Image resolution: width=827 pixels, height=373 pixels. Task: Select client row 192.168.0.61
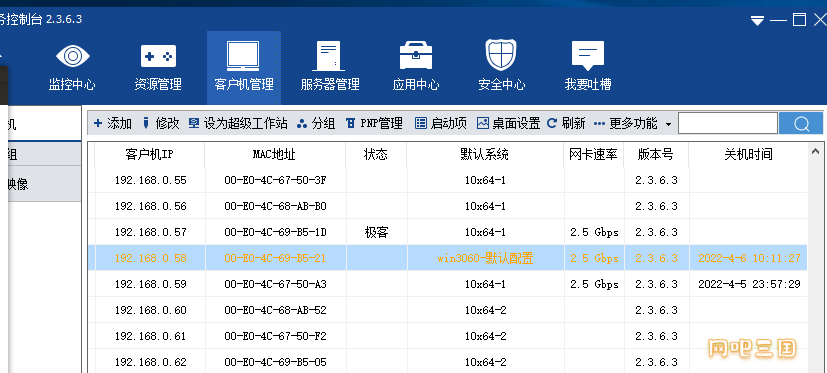pos(447,336)
